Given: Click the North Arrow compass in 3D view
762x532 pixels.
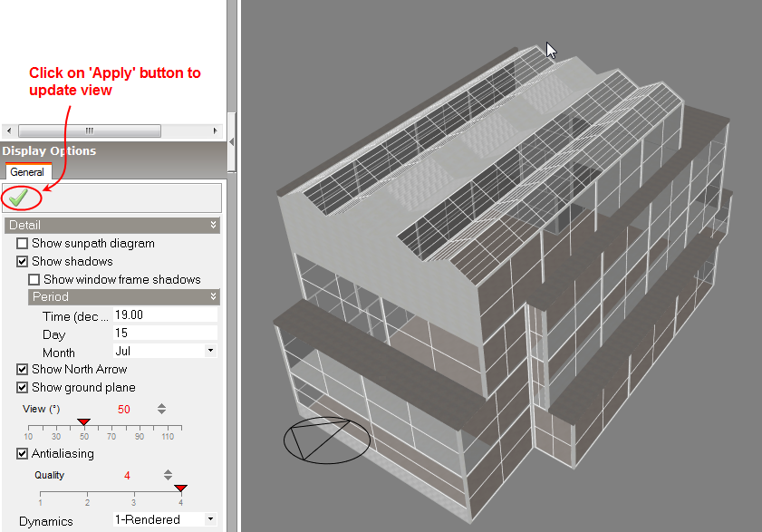Looking at the screenshot, I should coord(326,440).
